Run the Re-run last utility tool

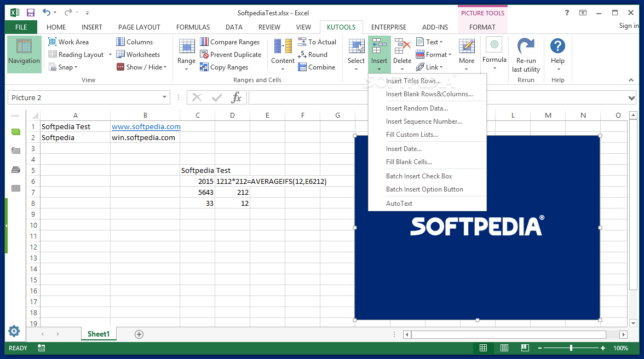(526, 55)
